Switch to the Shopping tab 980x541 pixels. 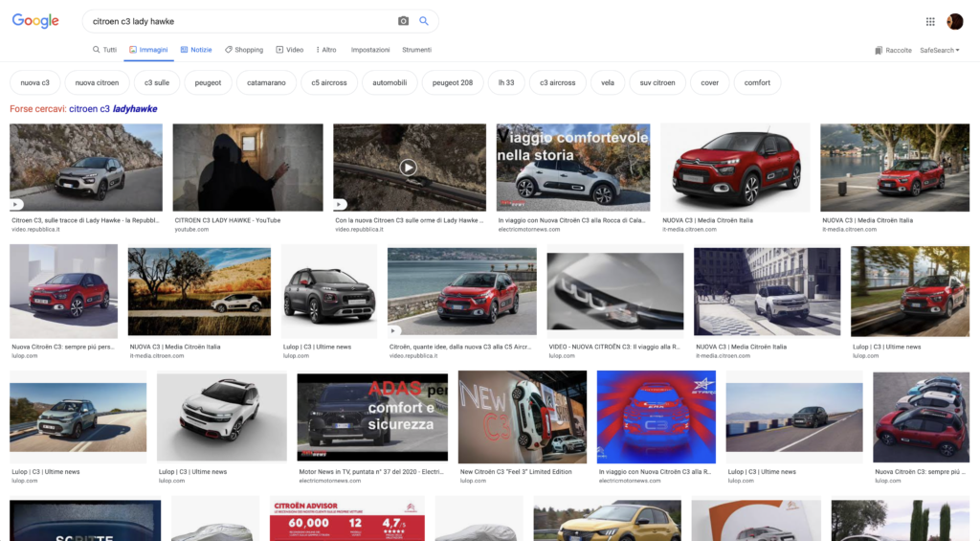244,50
